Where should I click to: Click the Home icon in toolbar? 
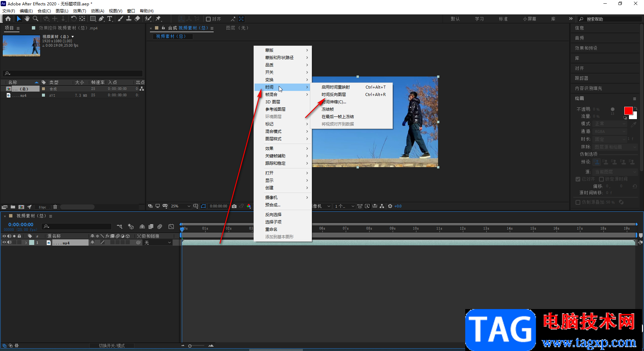tap(8, 19)
